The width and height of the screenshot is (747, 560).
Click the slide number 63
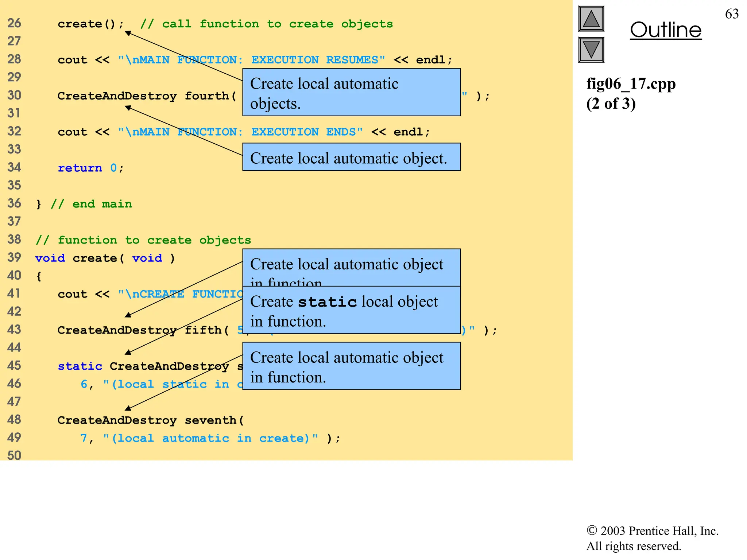point(732,14)
